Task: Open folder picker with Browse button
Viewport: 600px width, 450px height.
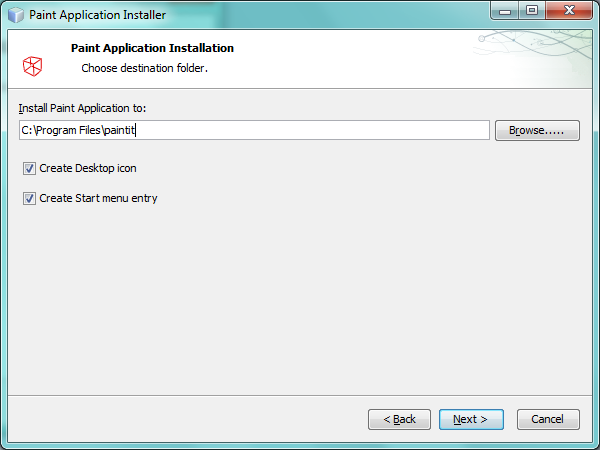Action: tap(537, 130)
